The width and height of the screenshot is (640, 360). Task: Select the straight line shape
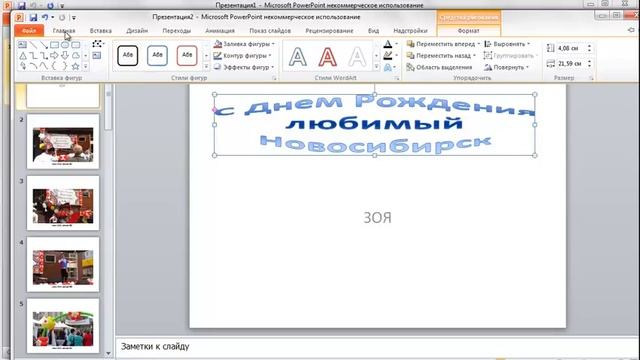pyautogui.click(x=33, y=44)
